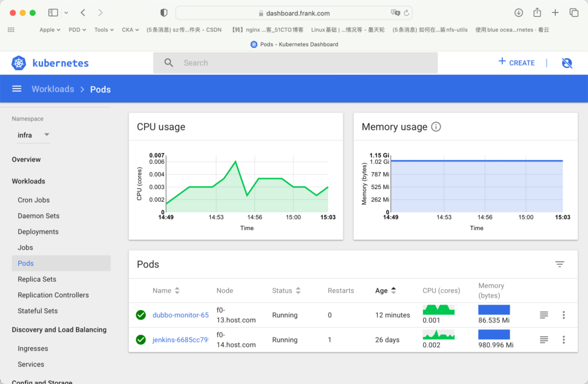Click dubbo-monitor running status checkmark
Viewport: 588px width, 384px height.
click(141, 315)
